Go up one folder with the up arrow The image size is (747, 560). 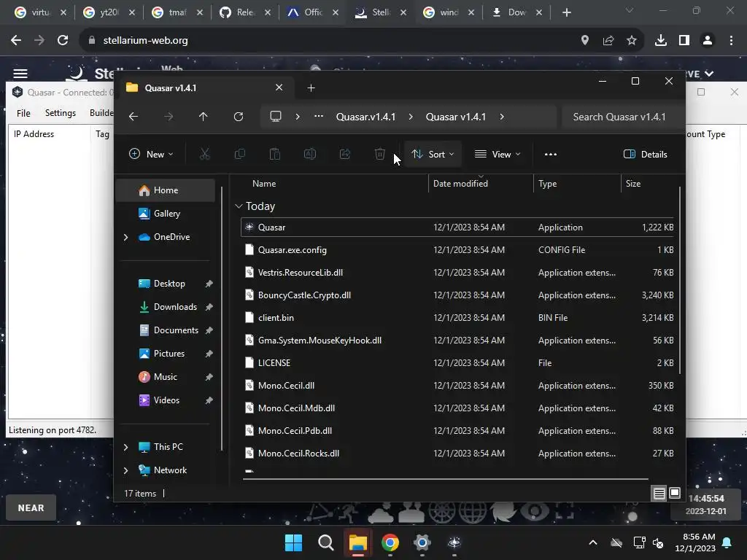coord(204,117)
